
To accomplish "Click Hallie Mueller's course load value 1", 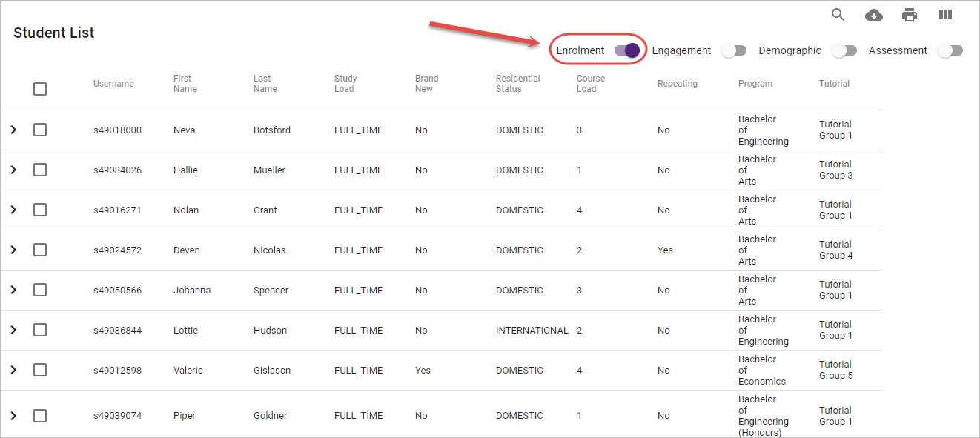I will pyautogui.click(x=580, y=170).
